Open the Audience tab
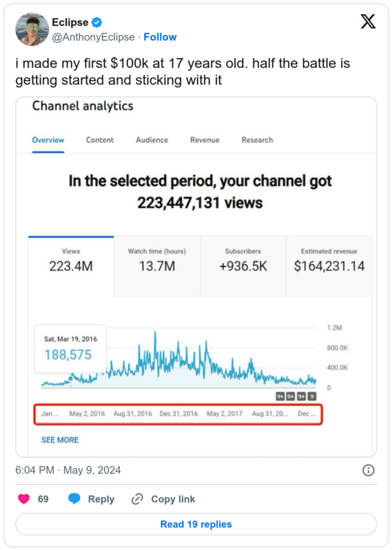The image size is (392, 550). (152, 140)
